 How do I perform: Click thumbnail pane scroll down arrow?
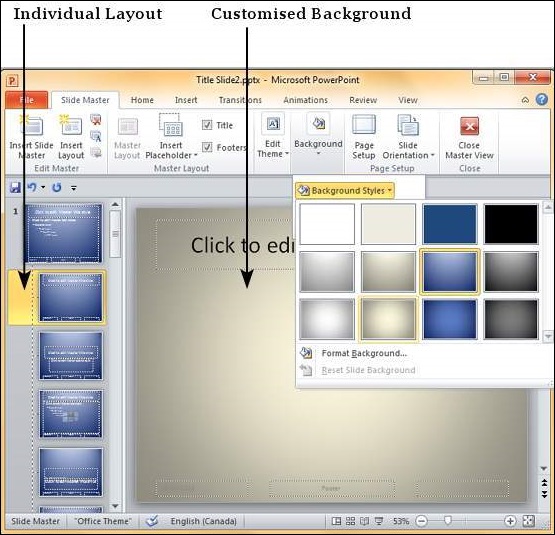click(115, 506)
